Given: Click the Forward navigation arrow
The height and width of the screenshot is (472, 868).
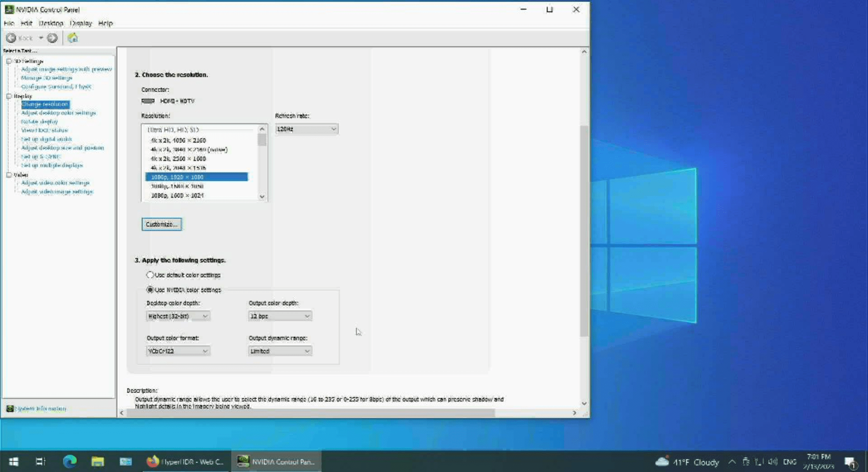Looking at the screenshot, I should [x=52, y=38].
